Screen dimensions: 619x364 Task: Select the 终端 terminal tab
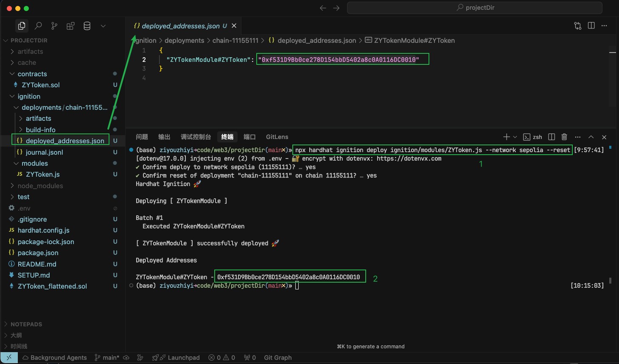[227, 137]
